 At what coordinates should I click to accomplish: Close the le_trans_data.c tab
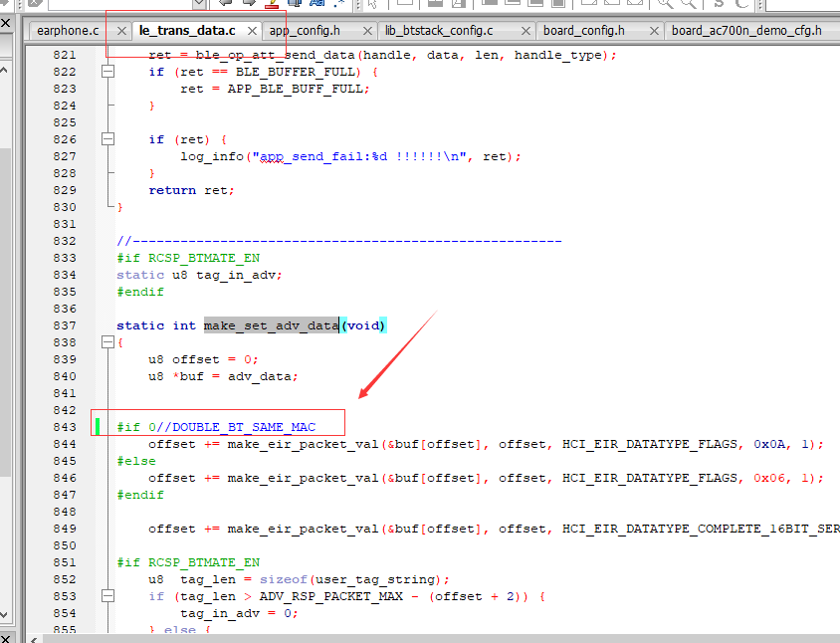pos(252,31)
